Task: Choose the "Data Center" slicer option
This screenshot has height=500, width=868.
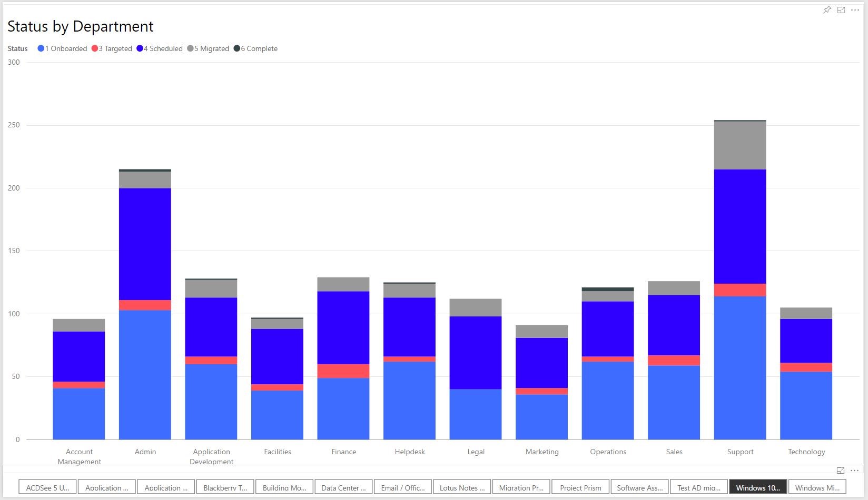Action: coord(343,487)
